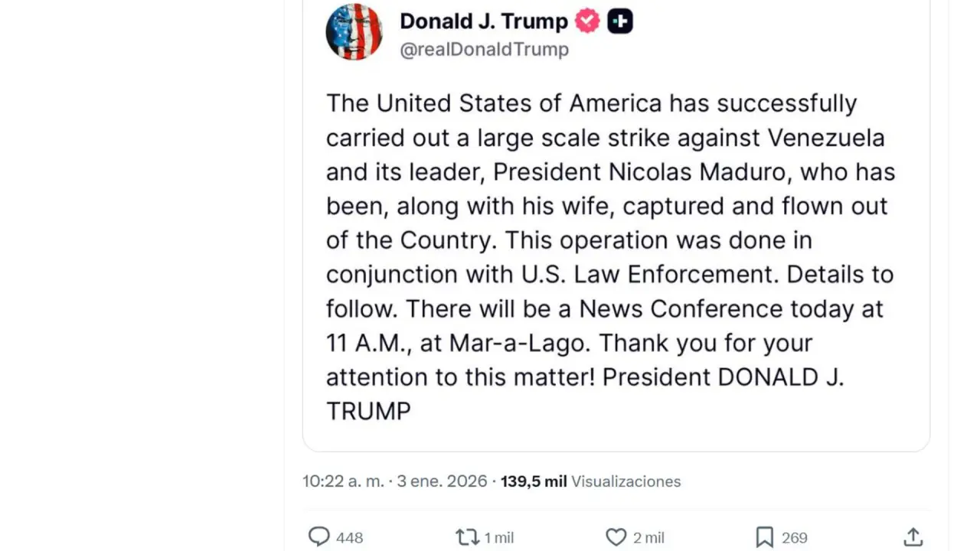This screenshot has width=980, height=551.
Task: Click the black plus affiliation badge
Action: (620, 21)
